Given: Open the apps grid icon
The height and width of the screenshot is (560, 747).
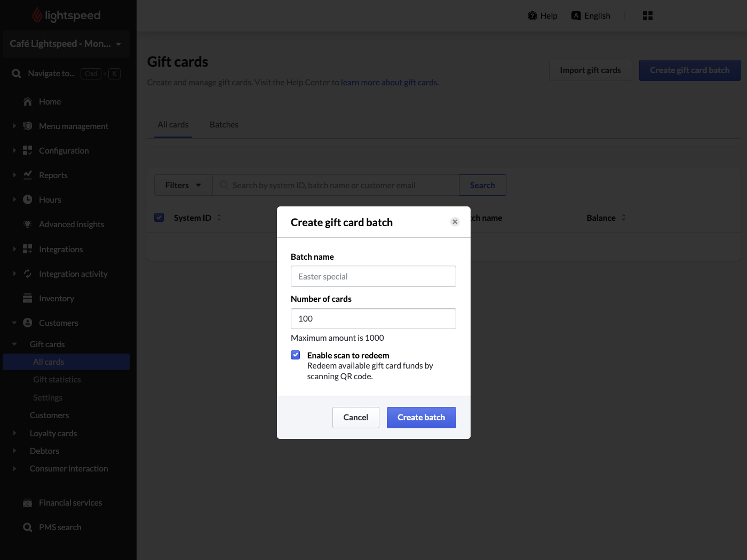Looking at the screenshot, I should 648,16.
